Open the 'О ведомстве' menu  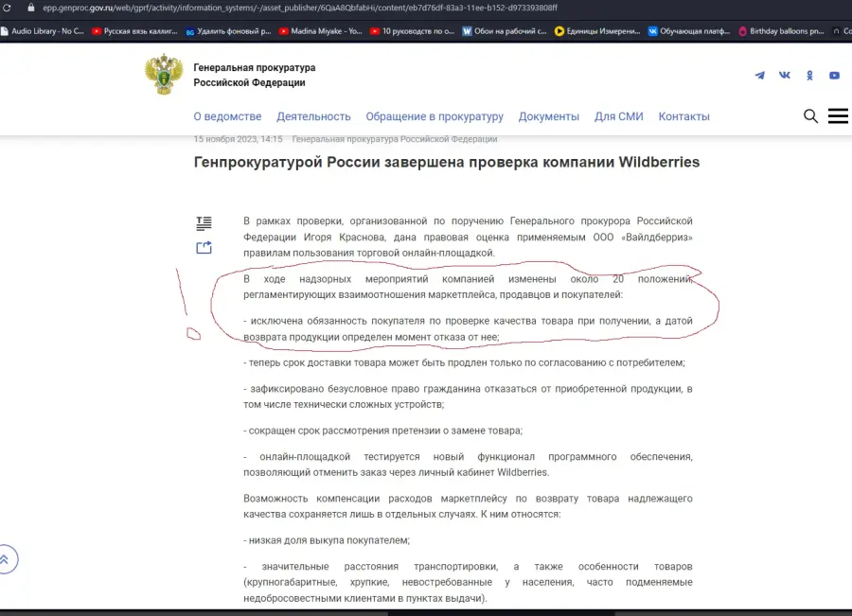coord(227,116)
